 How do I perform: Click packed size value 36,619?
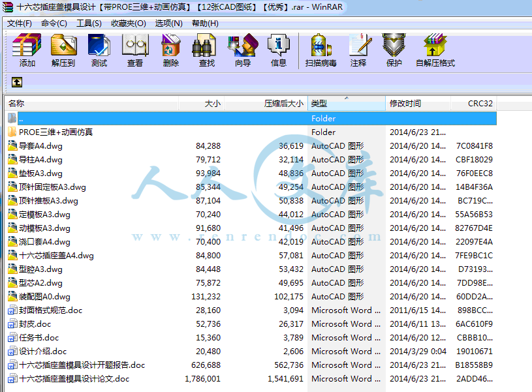[x=291, y=146]
